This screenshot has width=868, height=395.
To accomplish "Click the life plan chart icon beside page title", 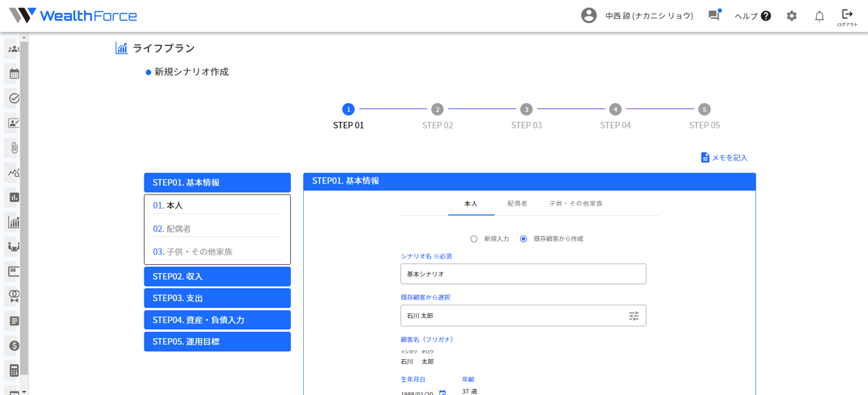I will point(121,48).
